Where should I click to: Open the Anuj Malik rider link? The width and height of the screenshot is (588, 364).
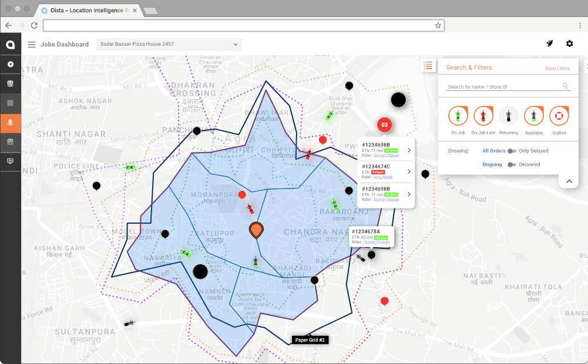coord(383,177)
